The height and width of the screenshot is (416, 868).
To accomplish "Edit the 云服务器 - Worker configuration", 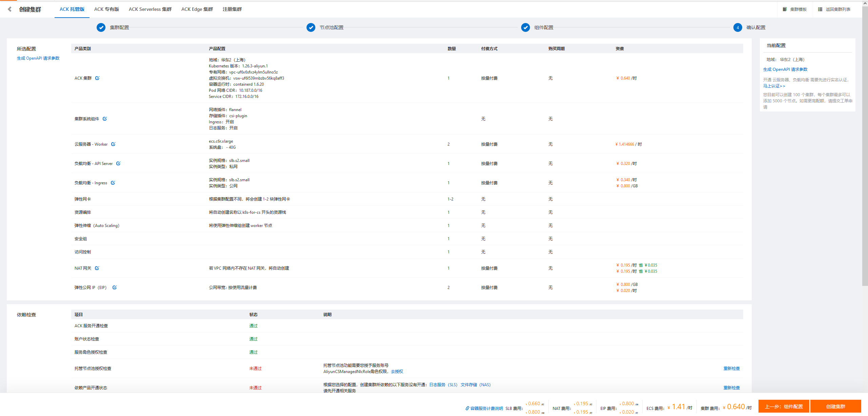I will pos(113,144).
